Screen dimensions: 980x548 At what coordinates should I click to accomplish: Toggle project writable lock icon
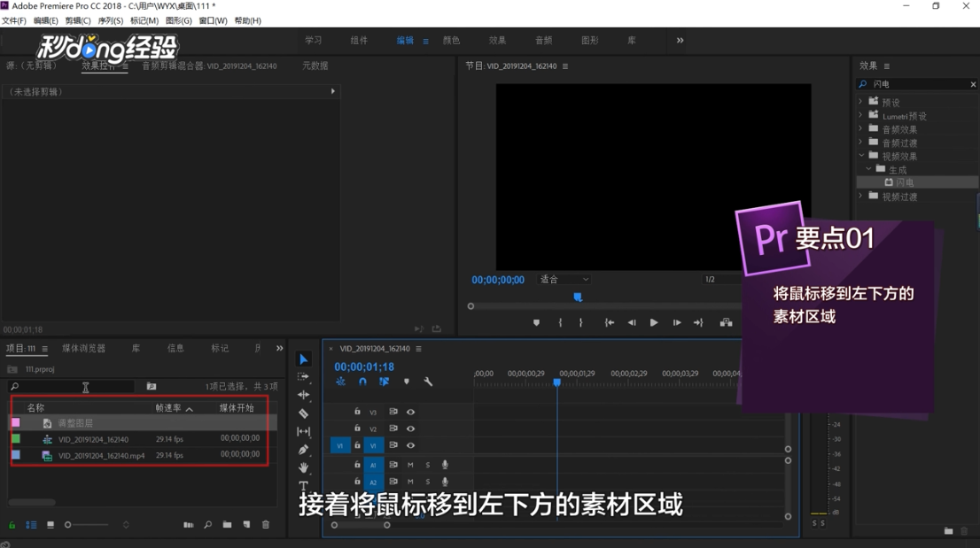(12, 525)
